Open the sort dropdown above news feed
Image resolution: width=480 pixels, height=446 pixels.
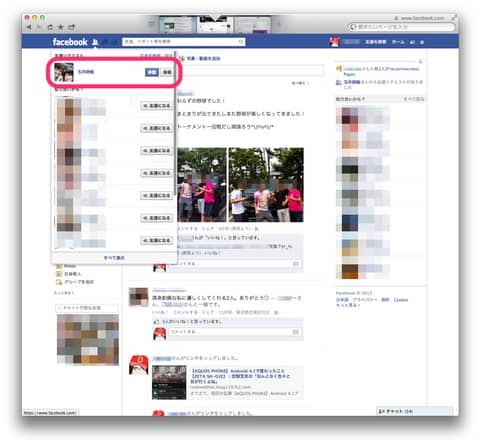[x=300, y=83]
